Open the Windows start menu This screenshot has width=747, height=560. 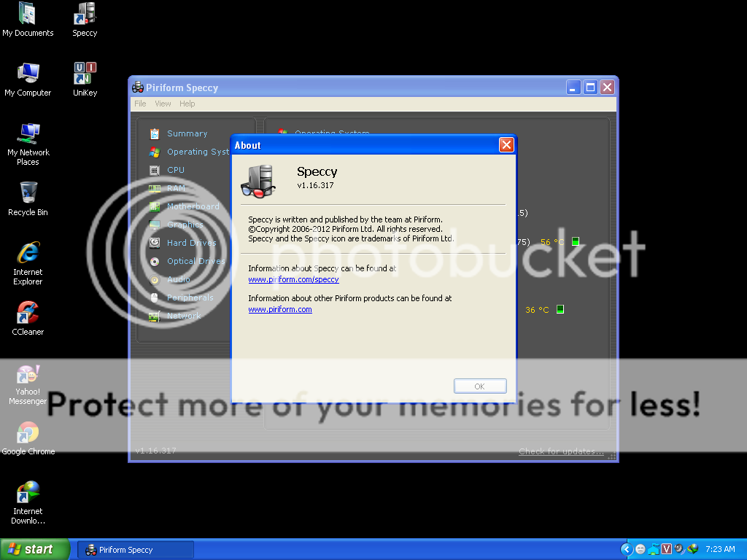pyautogui.click(x=35, y=550)
